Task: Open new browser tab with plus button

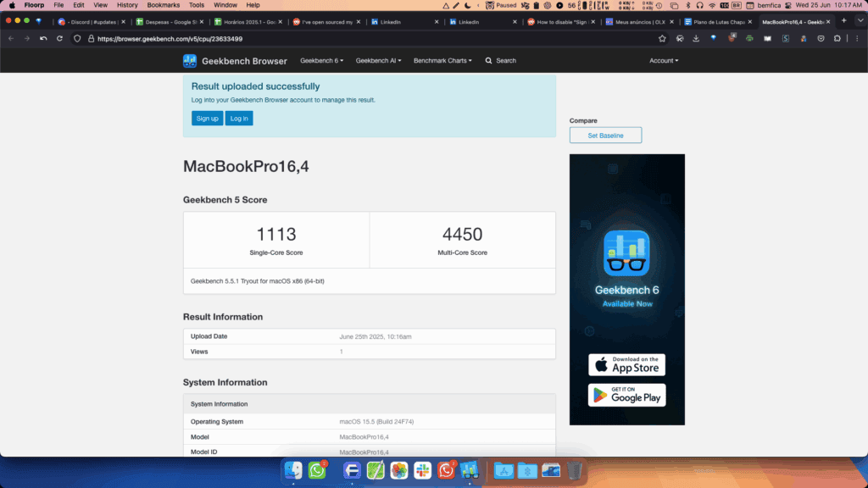Action: click(x=843, y=21)
